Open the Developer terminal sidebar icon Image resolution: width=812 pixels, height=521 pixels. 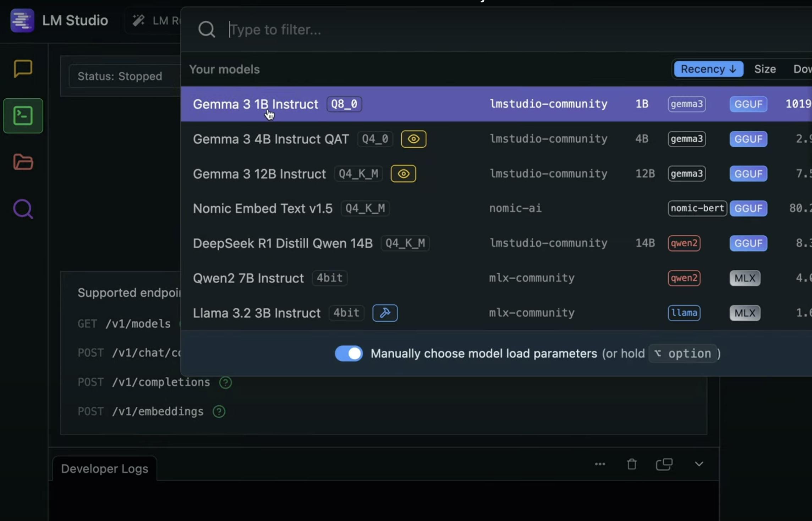tap(23, 116)
